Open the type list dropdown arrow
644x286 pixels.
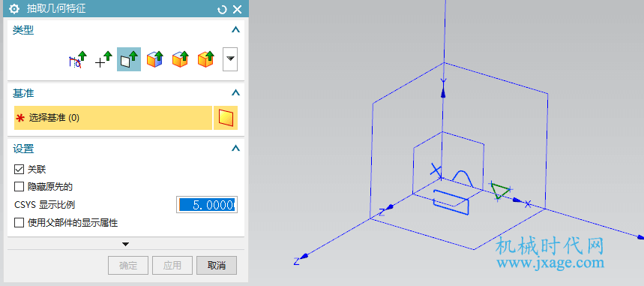click(230, 59)
